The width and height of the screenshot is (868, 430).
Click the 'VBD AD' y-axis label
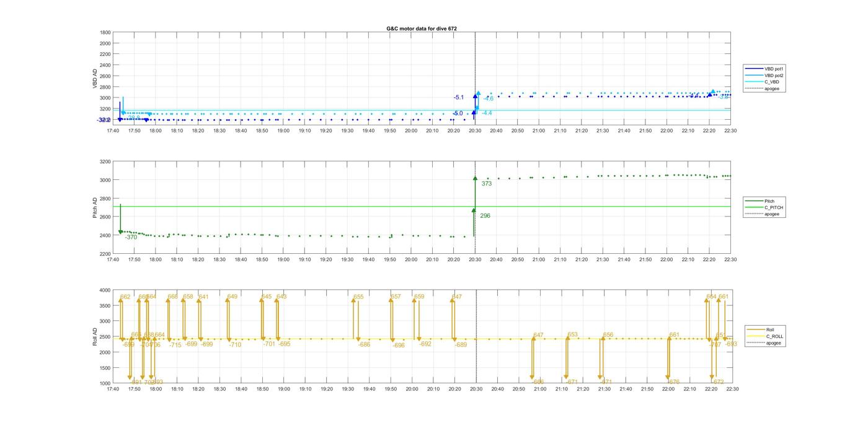click(x=95, y=79)
